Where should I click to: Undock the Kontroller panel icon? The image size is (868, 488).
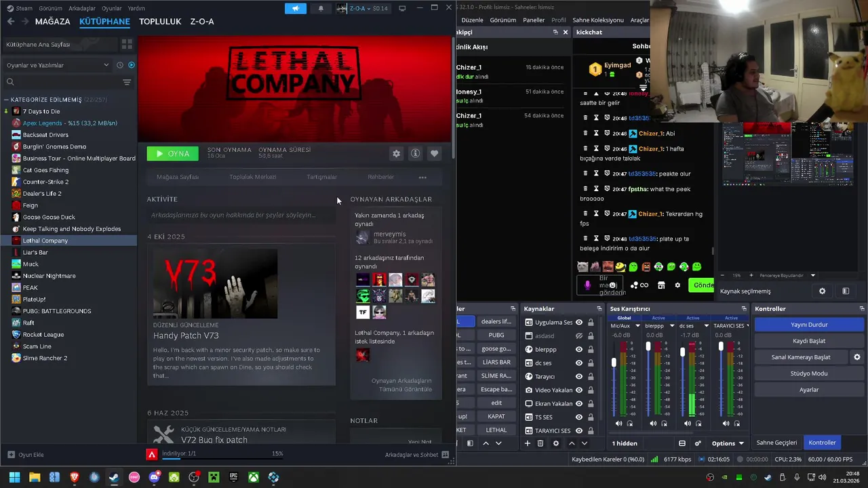(862, 308)
